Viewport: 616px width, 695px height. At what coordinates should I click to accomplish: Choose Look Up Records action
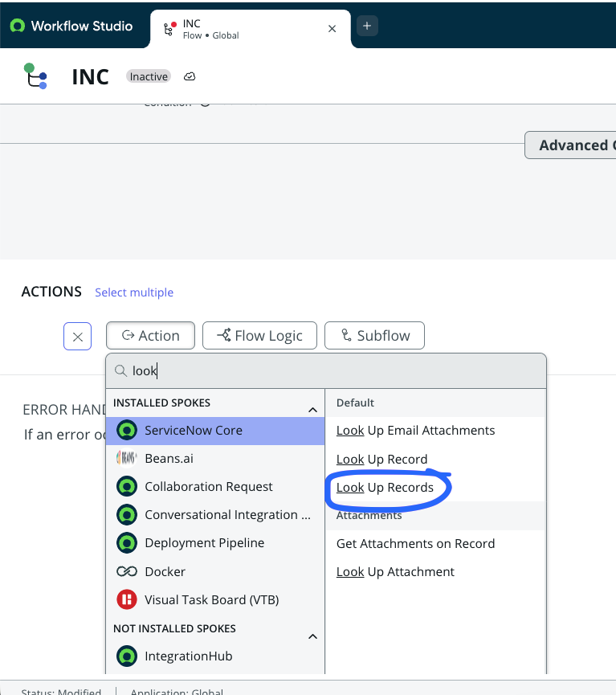[x=385, y=488]
